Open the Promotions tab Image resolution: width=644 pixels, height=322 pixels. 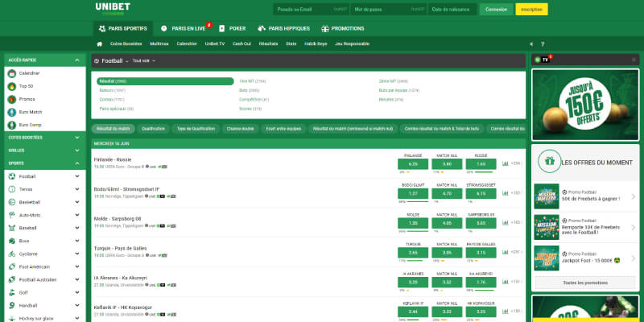(x=343, y=29)
